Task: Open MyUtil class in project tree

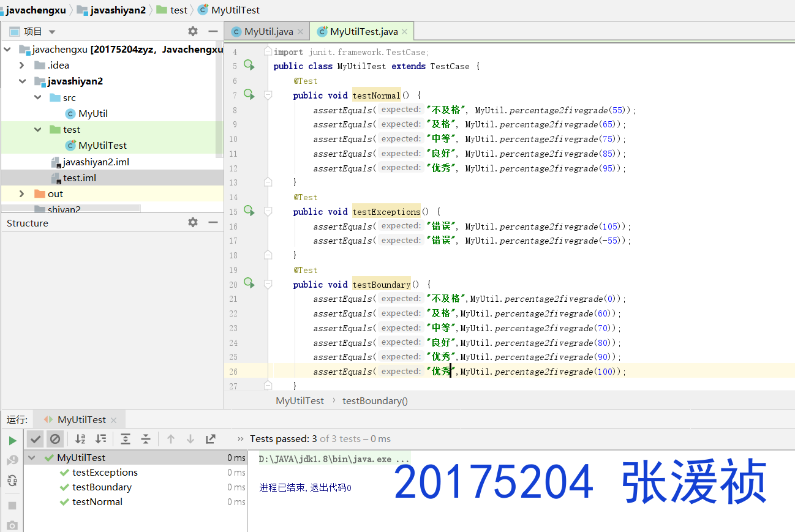Action: 92,114
